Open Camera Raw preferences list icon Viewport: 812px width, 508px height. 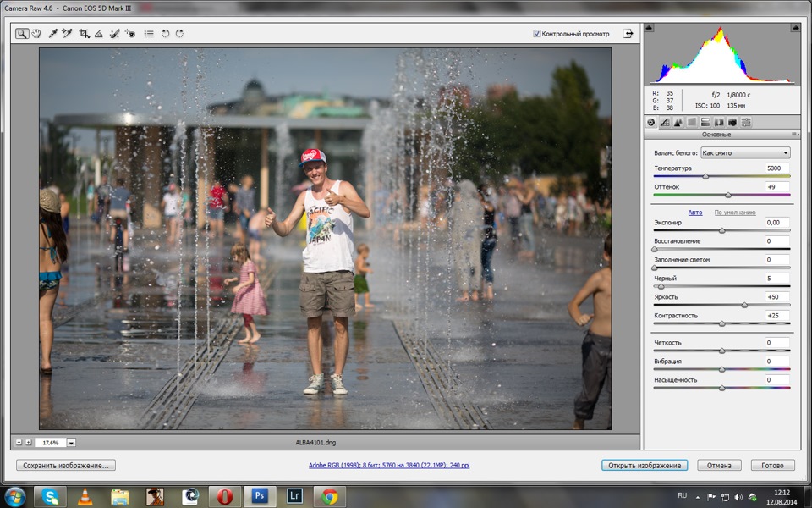(x=149, y=34)
